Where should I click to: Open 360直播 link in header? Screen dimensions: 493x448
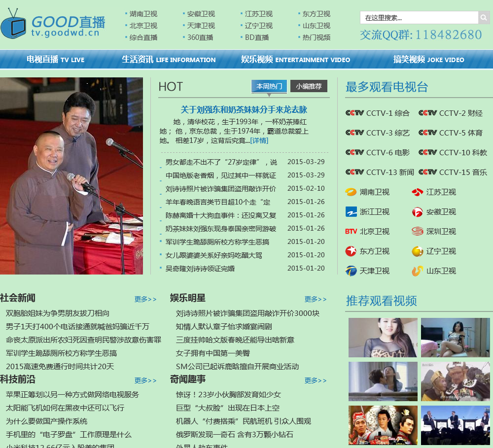[200, 37]
